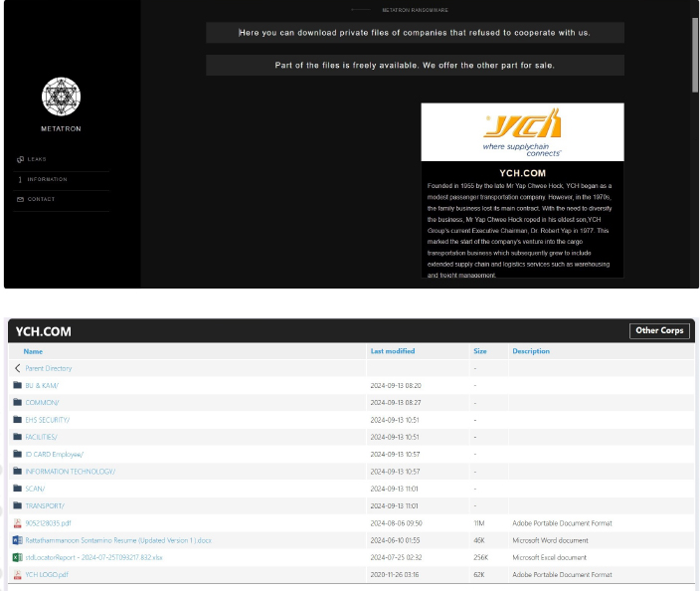Click the vertical page scrollbar thumb

pyautogui.click(x=695, y=55)
